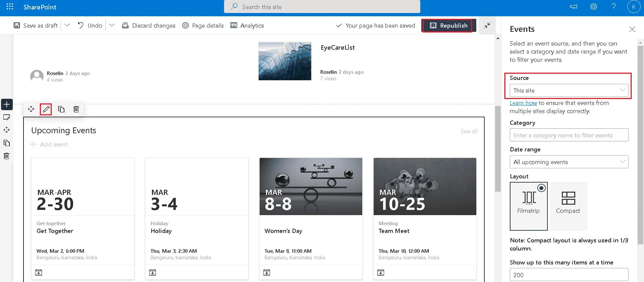644x282 pixels.
Task: Click the Women's Day event image
Action: tap(311, 187)
